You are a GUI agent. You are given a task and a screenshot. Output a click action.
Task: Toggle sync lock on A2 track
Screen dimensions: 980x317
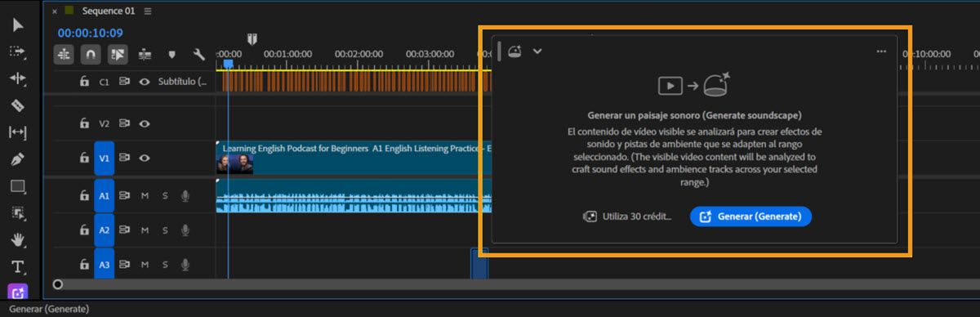tap(125, 230)
